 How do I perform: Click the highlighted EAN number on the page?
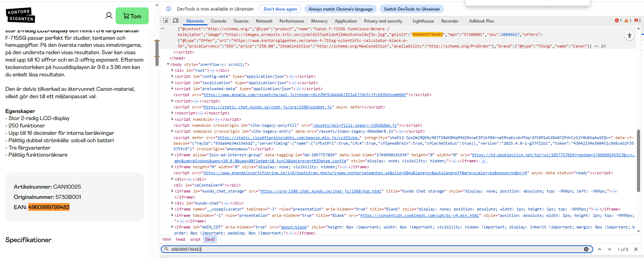pos(49,207)
